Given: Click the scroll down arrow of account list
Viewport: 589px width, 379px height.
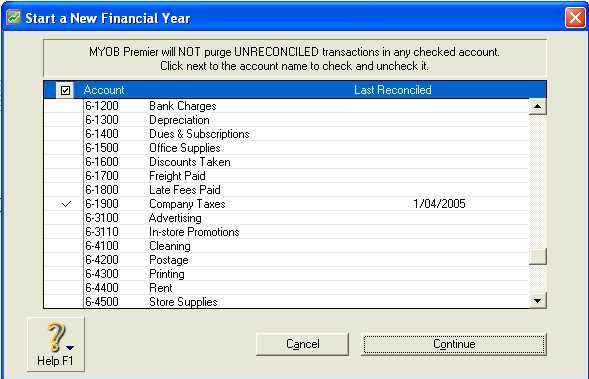Looking at the screenshot, I should tap(538, 300).
